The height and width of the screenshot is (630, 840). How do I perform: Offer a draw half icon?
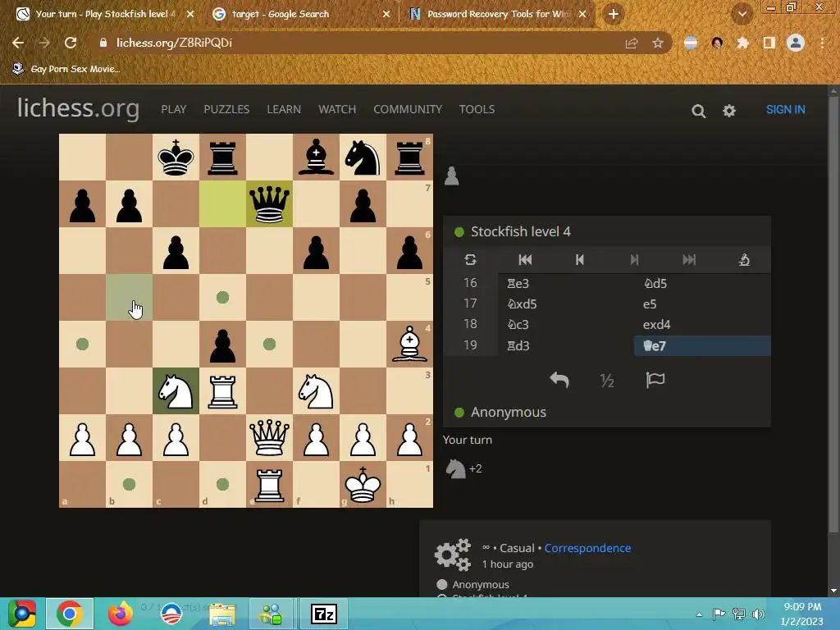[607, 381]
